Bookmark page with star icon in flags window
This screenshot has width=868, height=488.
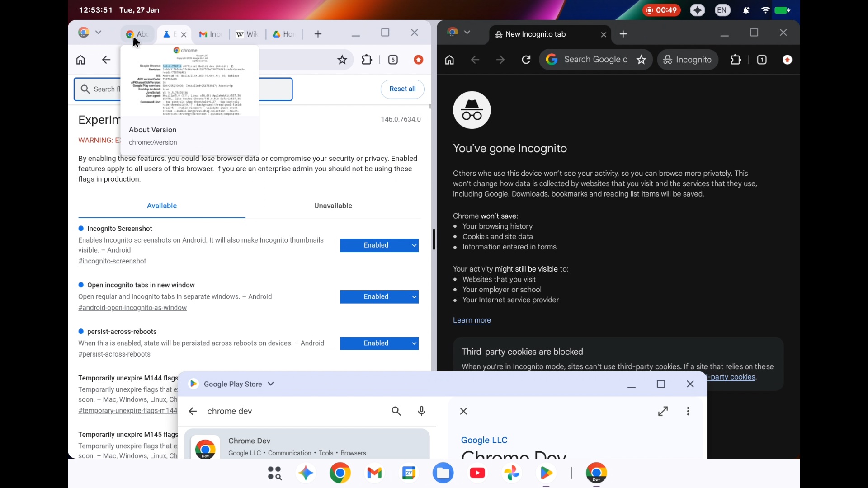[x=342, y=60]
